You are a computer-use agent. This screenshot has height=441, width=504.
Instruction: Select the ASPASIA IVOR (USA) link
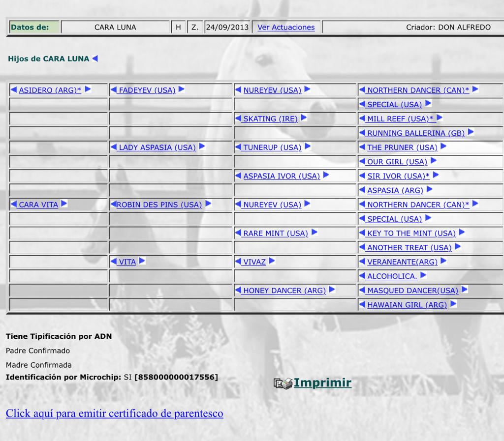pyautogui.click(x=282, y=176)
